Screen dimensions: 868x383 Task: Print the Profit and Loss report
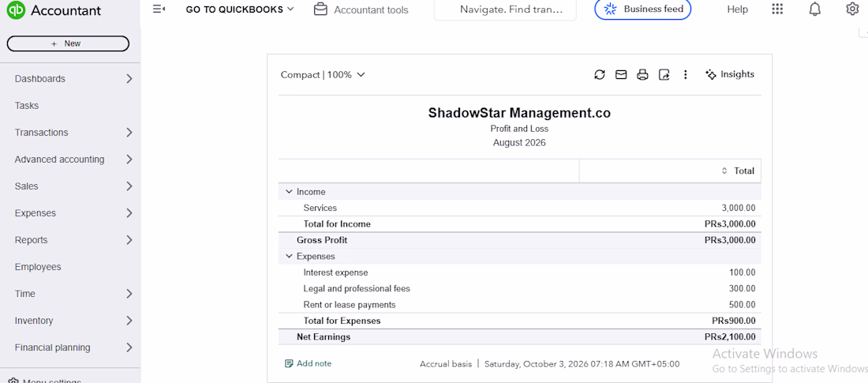point(642,74)
